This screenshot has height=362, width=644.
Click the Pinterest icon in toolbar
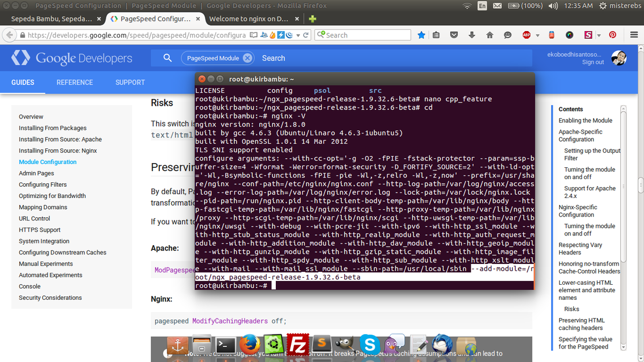612,35
